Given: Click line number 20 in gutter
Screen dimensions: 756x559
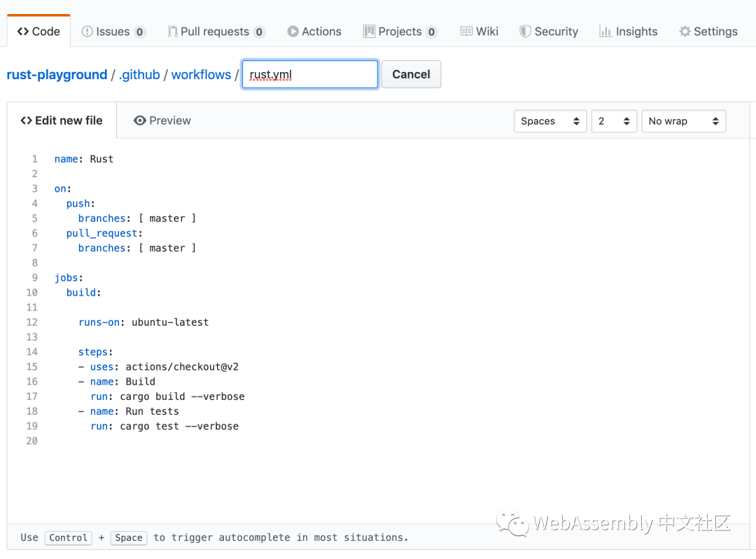Looking at the screenshot, I should coord(31,441).
